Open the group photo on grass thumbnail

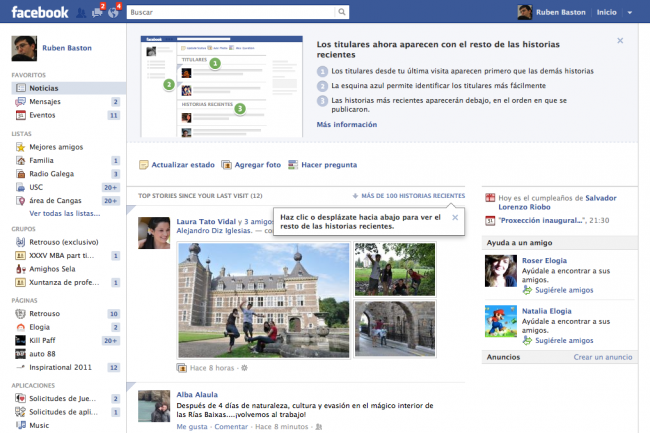pos(395,269)
